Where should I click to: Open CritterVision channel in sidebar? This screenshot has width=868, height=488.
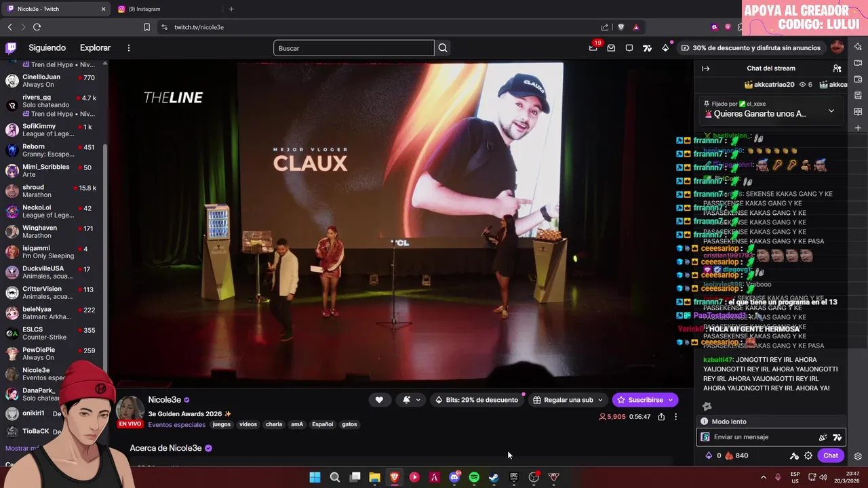pos(54,293)
